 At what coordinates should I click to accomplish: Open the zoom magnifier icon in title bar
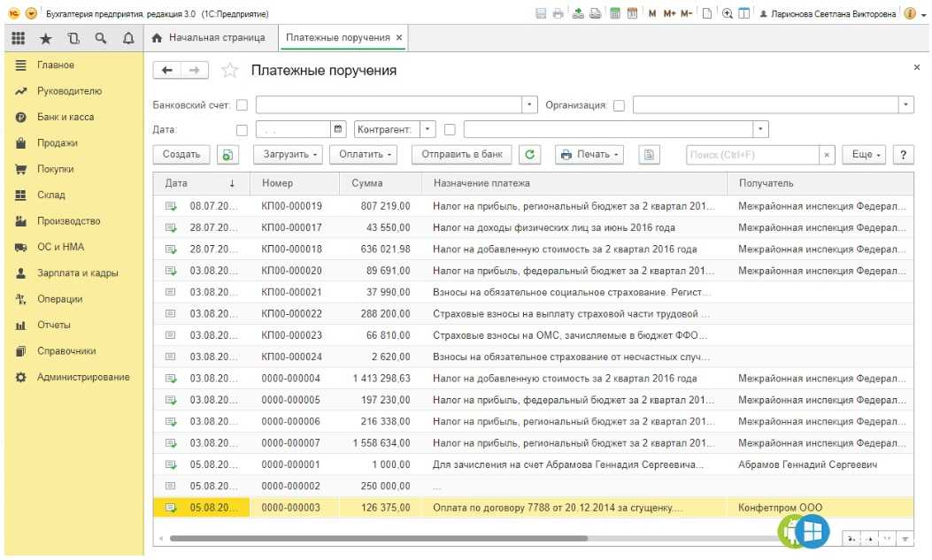click(727, 13)
